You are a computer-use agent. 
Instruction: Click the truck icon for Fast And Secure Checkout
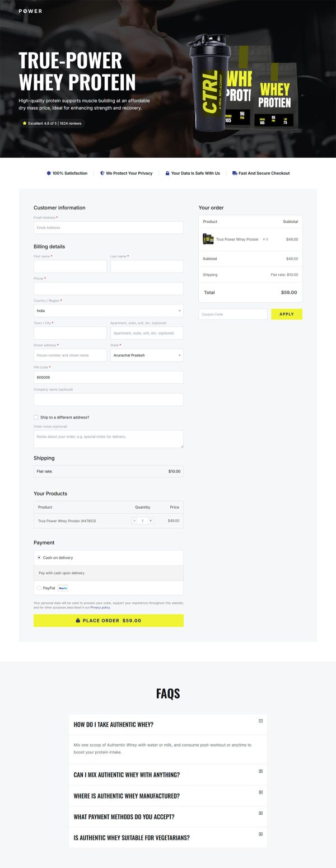pos(235,173)
